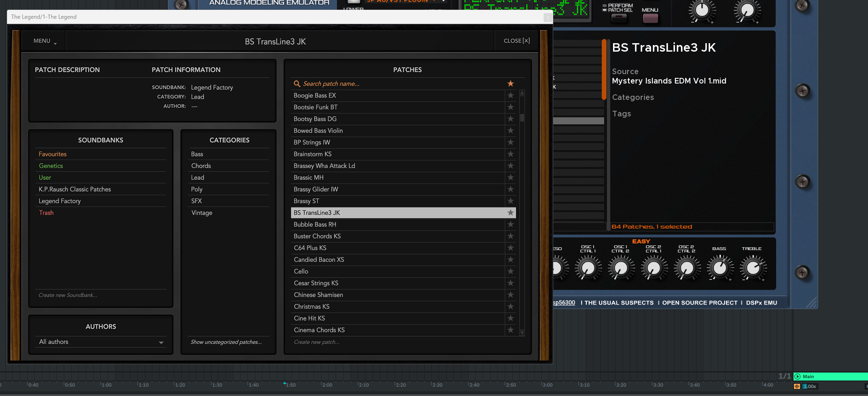Mark Cello patch as favourite
The width and height of the screenshot is (868, 396).
point(510,271)
